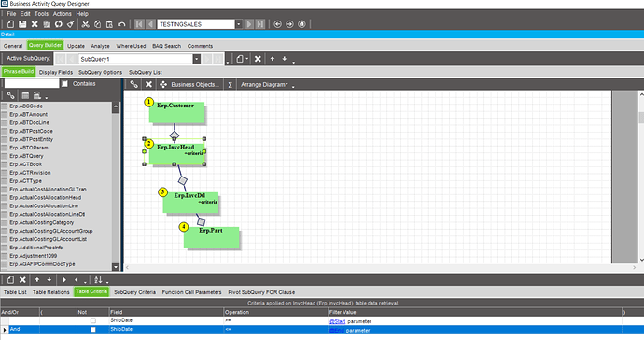644x340 pixels.
Task: Click right-pointing arrow in criteria toolbar
Action: tap(64, 279)
